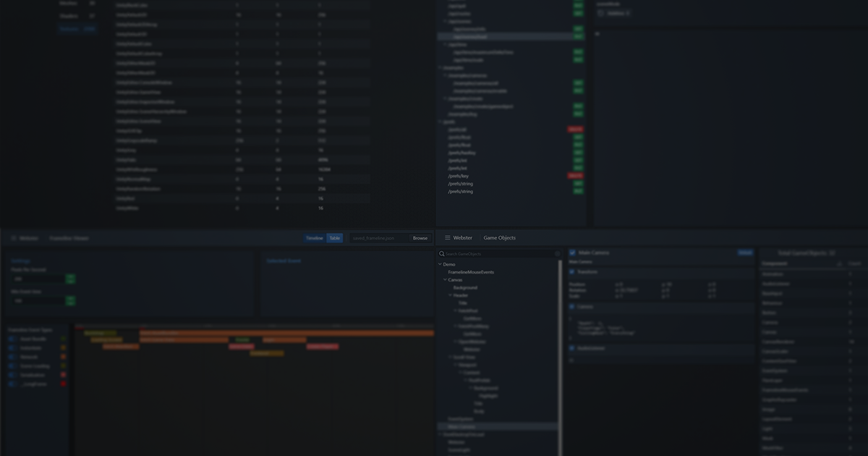Viewport: 868px width, 456px height.
Task: Click the red DELETE badge beside /prefs/key
Action: click(576, 174)
